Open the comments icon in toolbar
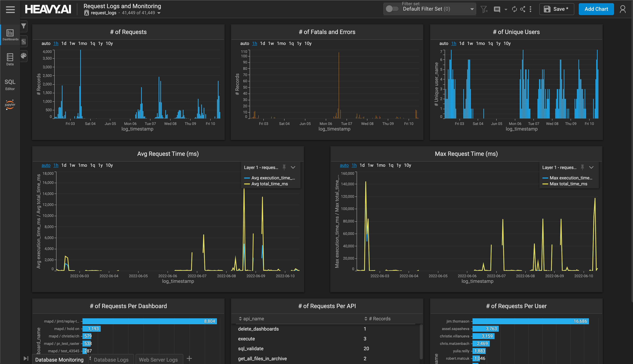The height and width of the screenshot is (364, 633). click(497, 9)
